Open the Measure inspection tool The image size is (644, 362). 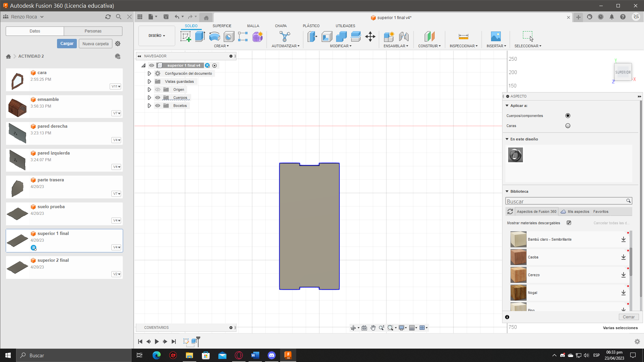click(463, 36)
